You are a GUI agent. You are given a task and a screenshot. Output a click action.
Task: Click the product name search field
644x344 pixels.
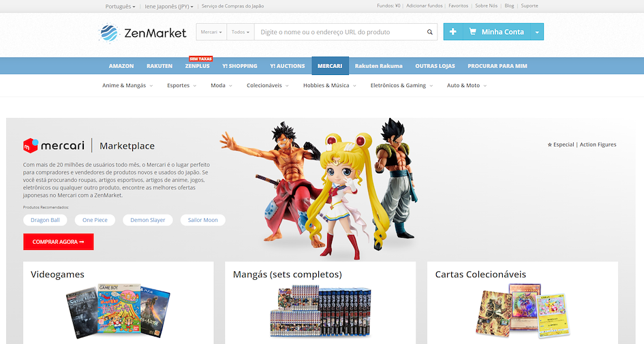tap(339, 32)
